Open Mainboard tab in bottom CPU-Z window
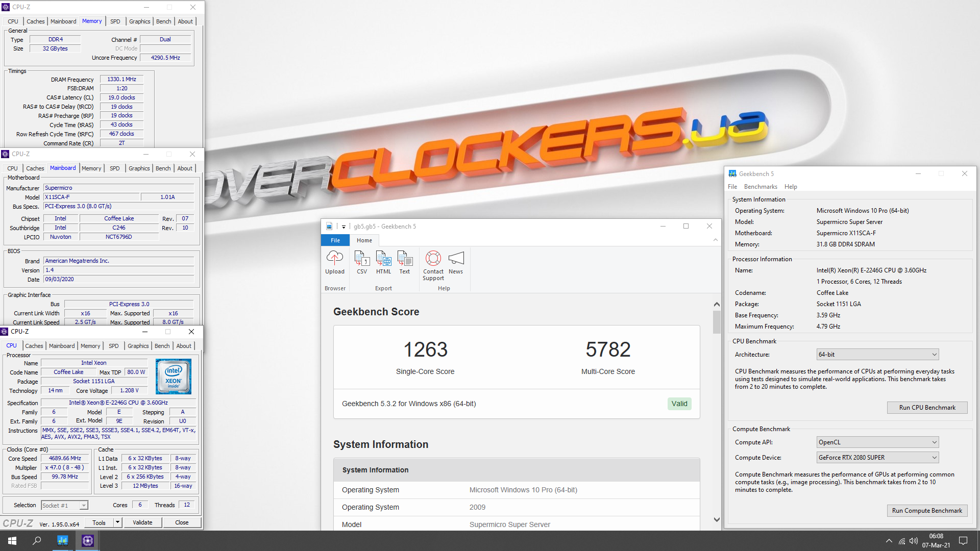The image size is (980, 551). 62,346
